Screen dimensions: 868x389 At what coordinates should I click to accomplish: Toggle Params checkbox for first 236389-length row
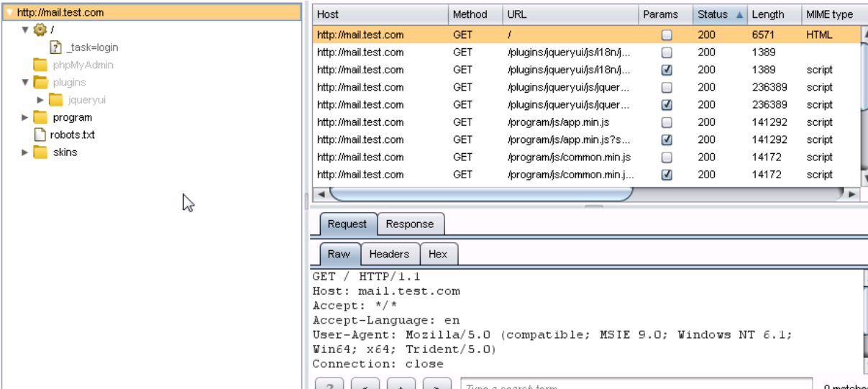pyautogui.click(x=666, y=87)
